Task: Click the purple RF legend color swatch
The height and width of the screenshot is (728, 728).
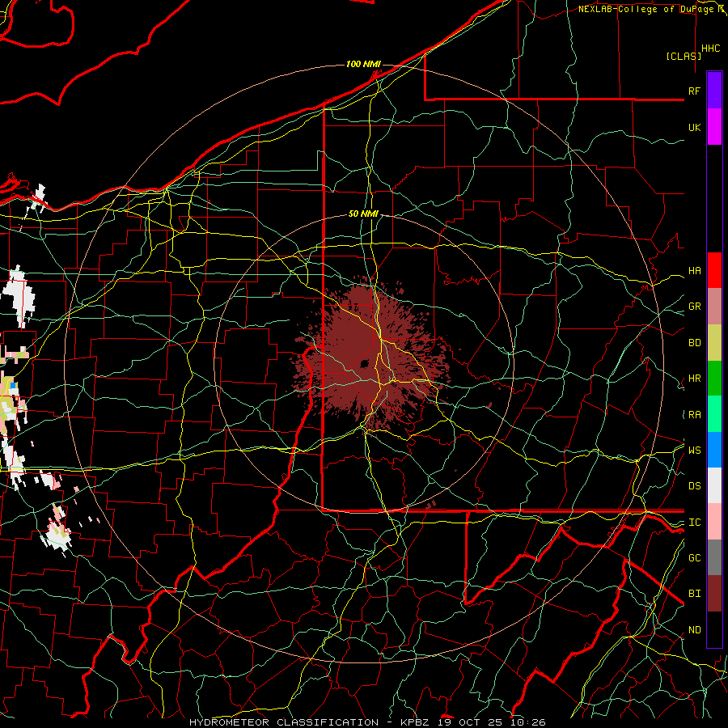Action: (x=714, y=91)
